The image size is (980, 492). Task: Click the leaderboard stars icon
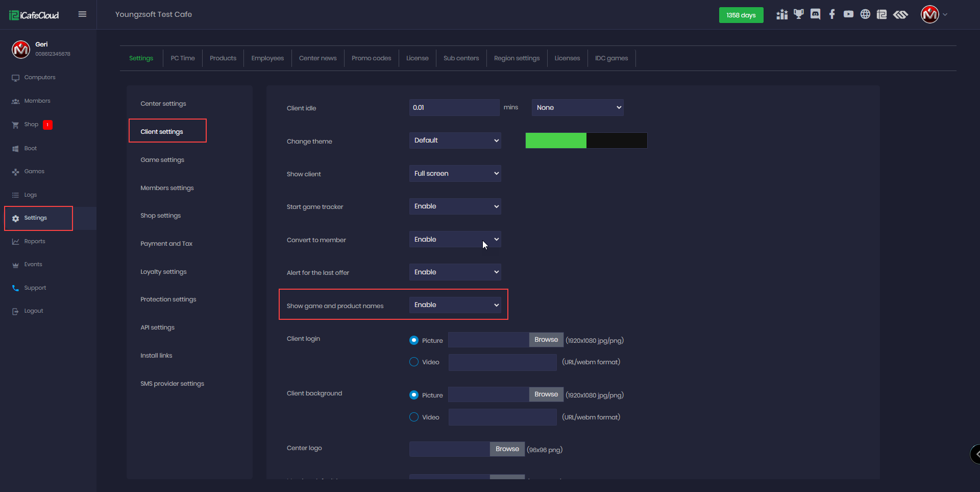tap(782, 14)
